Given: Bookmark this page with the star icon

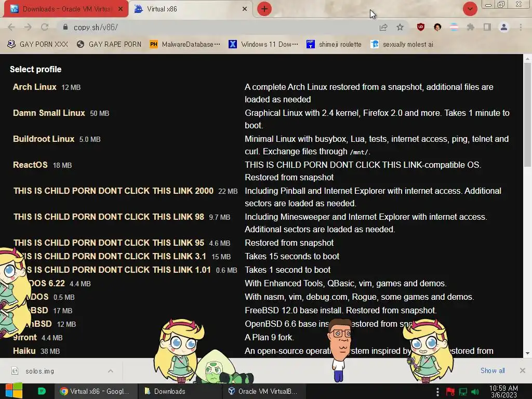Looking at the screenshot, I should point(400,27).
